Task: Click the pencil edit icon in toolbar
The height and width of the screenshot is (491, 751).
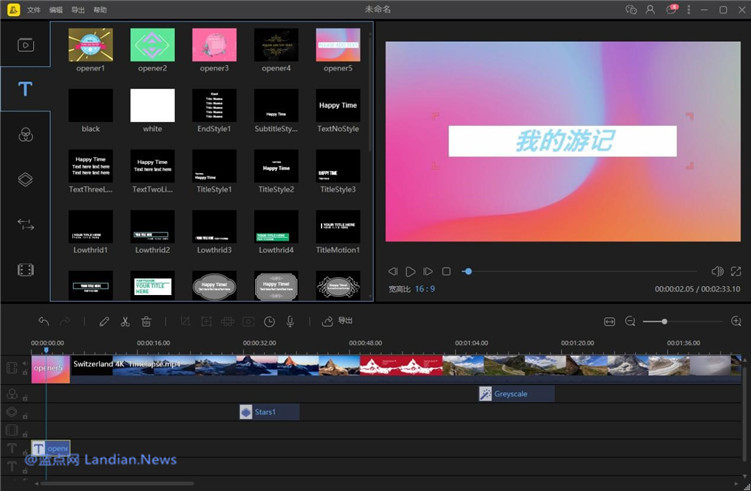Action: [x=104, y=321]
